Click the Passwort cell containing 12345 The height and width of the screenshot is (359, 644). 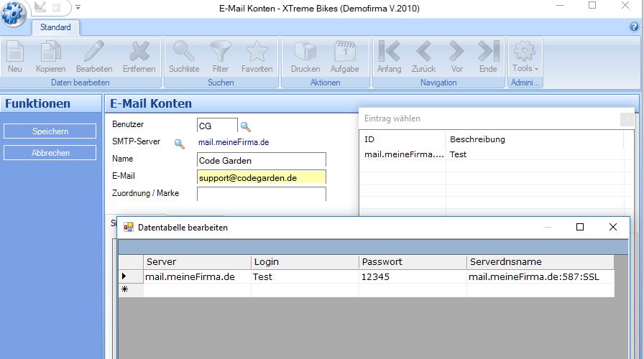[x=412, y=276]
